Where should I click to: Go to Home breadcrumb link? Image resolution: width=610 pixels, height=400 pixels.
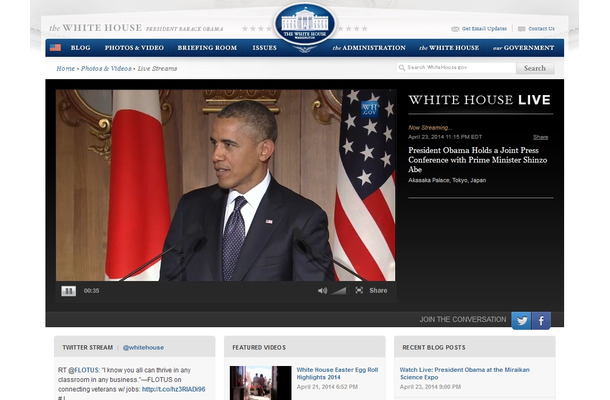tap(65, 68)
